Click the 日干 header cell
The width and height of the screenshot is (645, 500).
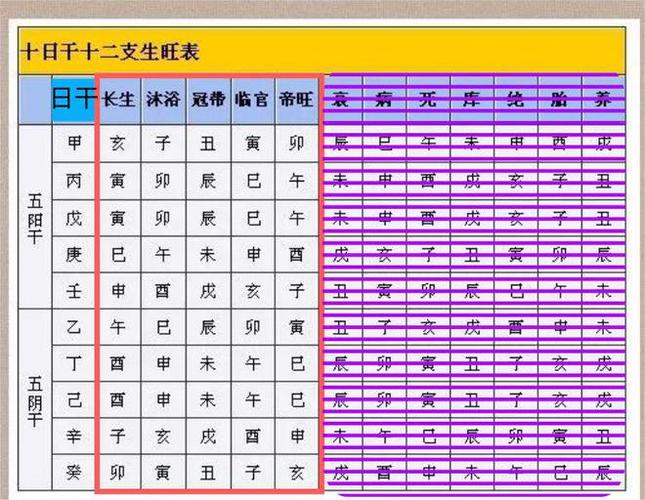click(74, 99)
